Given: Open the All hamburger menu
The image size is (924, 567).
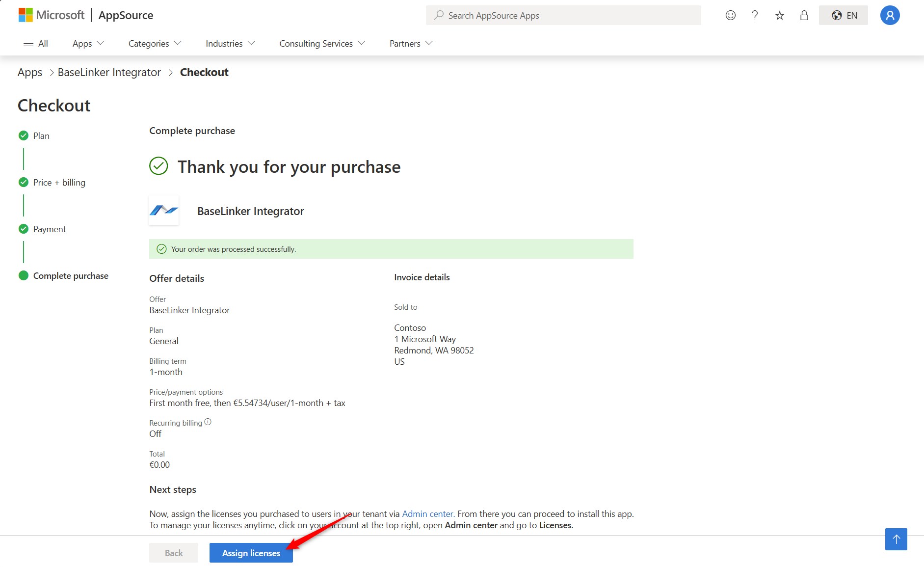Looking at the screenshot, I should 36,43.
